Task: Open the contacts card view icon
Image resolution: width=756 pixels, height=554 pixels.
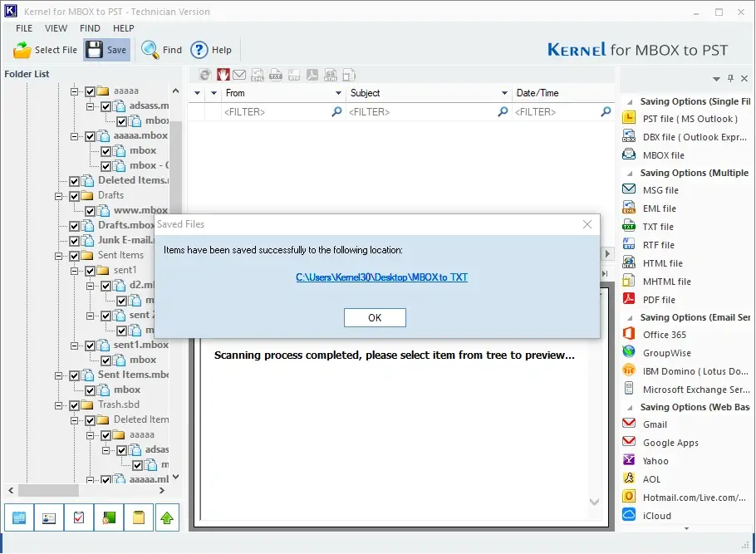Action: click(49, 517)
